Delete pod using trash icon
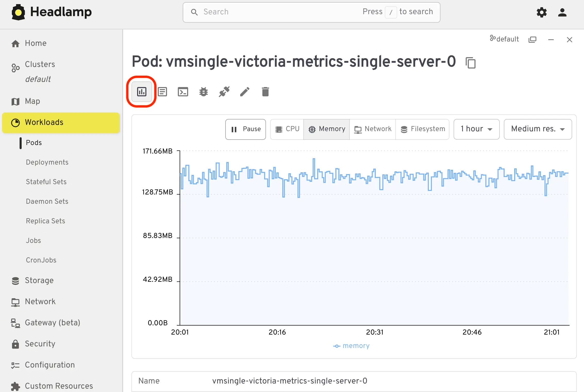 (x=265, y=92)
